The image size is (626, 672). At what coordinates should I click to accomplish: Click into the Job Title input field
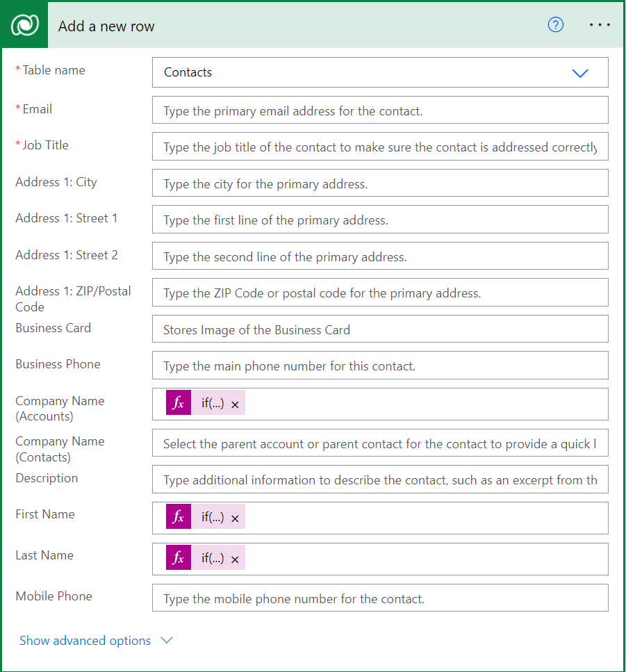point(379,146)
